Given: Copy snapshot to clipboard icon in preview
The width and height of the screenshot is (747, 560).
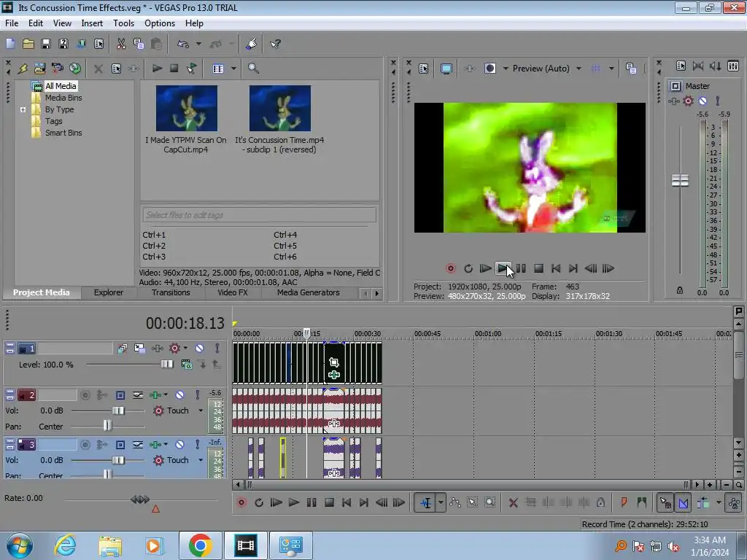Looking at the screenshot, I should click(631, 69).
